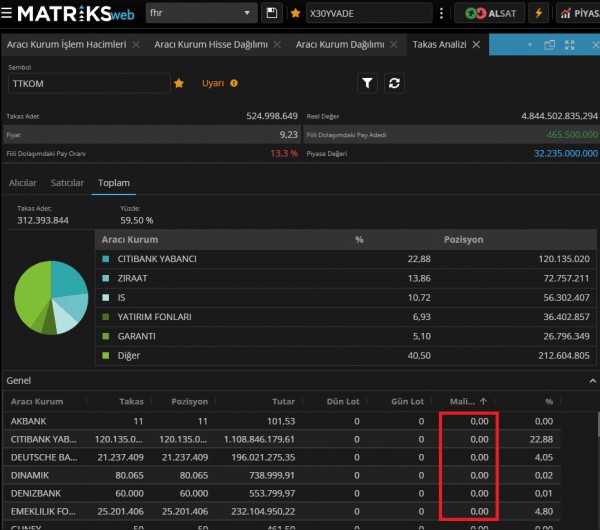Switch to Aracı Kurum İşlem Hacimleri tab
The height and width of the screenshot is (530, 600).
point(67,45)
